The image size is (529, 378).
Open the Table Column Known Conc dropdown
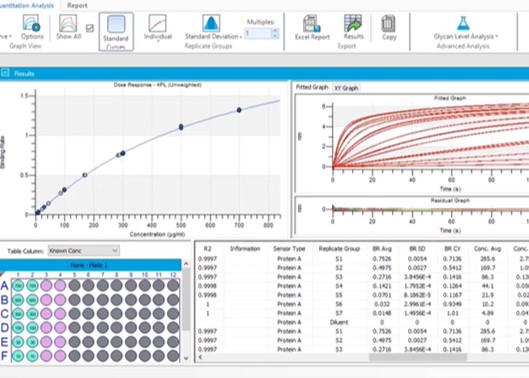pyautogui.click(x=84, y=251)
